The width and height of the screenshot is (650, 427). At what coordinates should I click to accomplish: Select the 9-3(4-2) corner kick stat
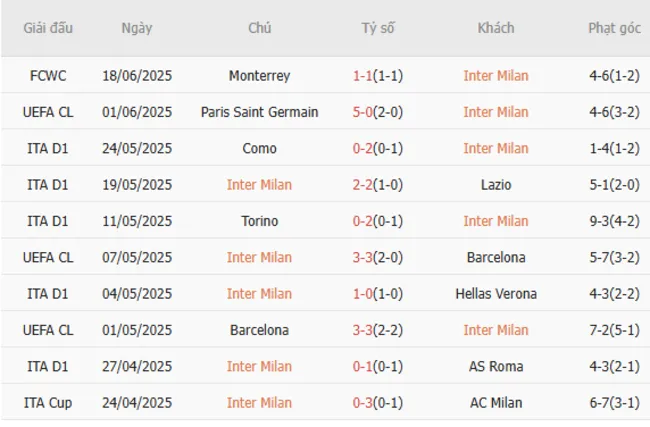[x=614, y=221]
